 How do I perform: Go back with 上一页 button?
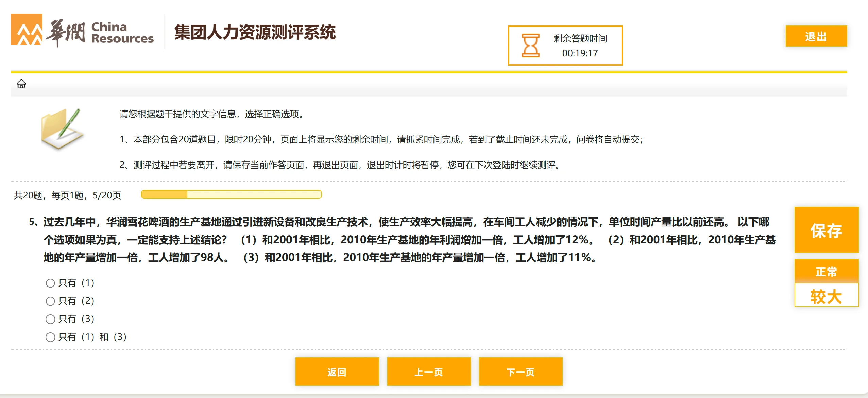(428, 372)
